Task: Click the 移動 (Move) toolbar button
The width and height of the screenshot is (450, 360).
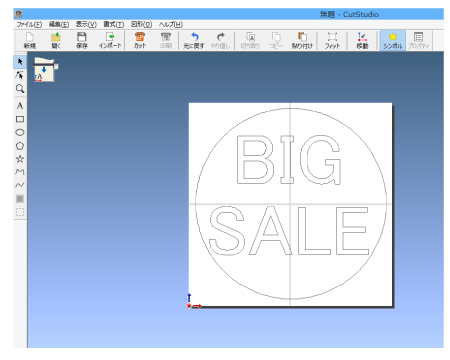Action: click(362, 41)
